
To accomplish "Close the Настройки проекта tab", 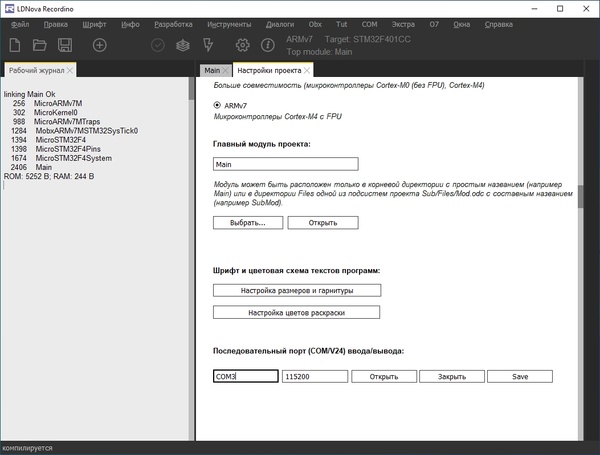I will (307, 71).
